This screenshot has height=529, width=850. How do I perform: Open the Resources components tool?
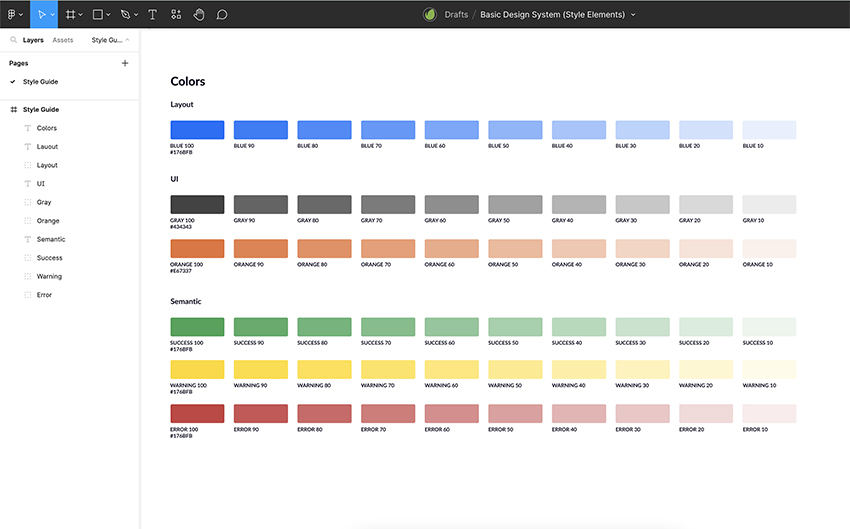176,15
